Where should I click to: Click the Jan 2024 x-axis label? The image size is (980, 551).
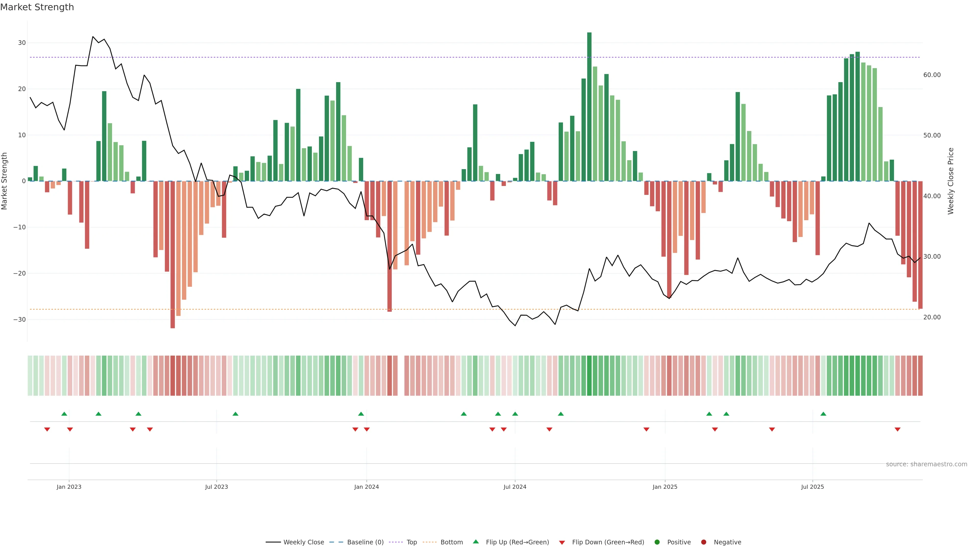pos(366,487)
